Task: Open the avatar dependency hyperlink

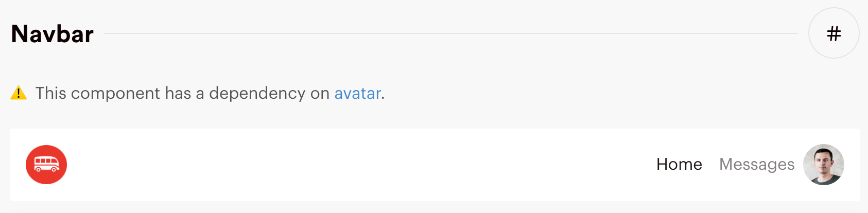Action: [357, 93]
